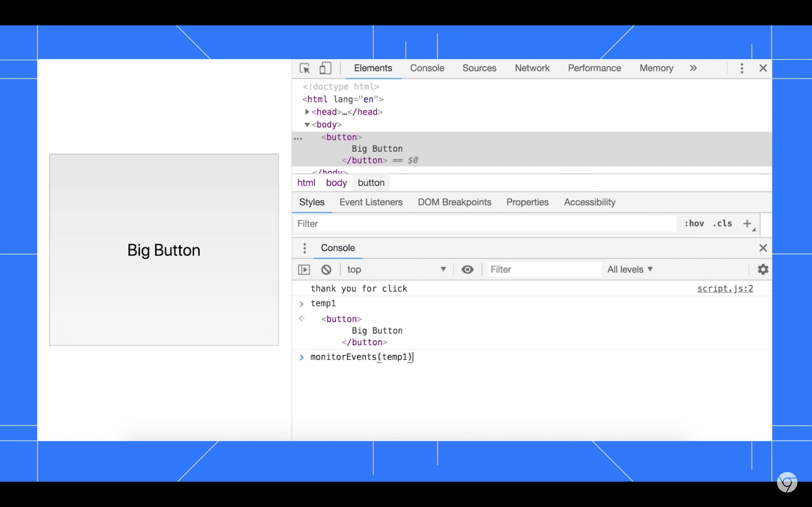The height and width of the screenshot is (507, 812).
Task: Switch to the Console tab
Action: (427, 68)
